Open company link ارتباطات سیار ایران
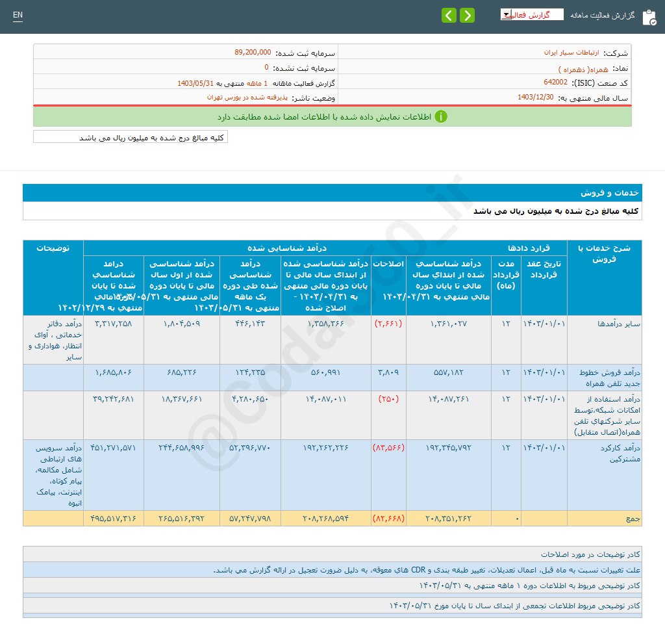 [x=571, y=52]
